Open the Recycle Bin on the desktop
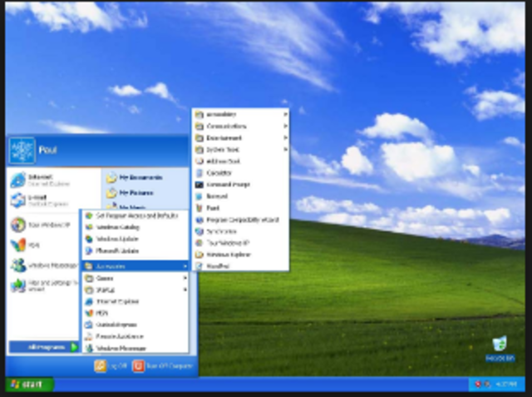Image resolution: width=532 pixels, height=397 pixels. 500,348
